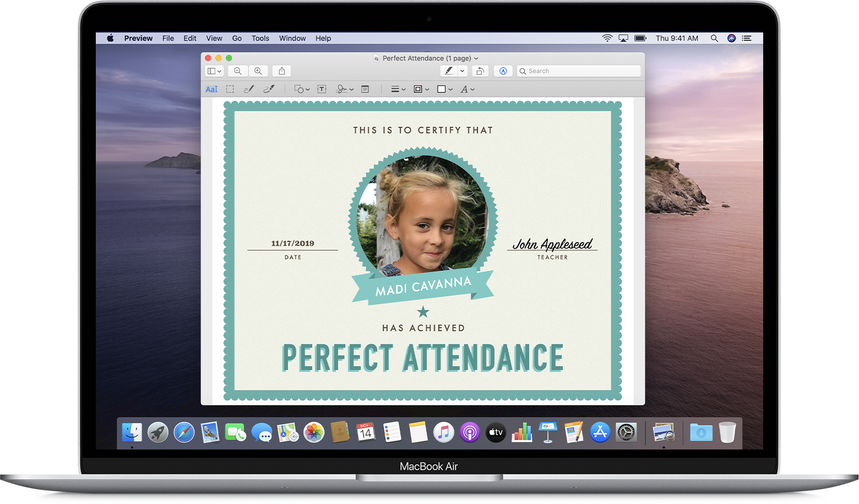The height and width of the screenshot is (504, 859).
Task: Click the AirPlay display icon
Action: click(x=623, y=38)
